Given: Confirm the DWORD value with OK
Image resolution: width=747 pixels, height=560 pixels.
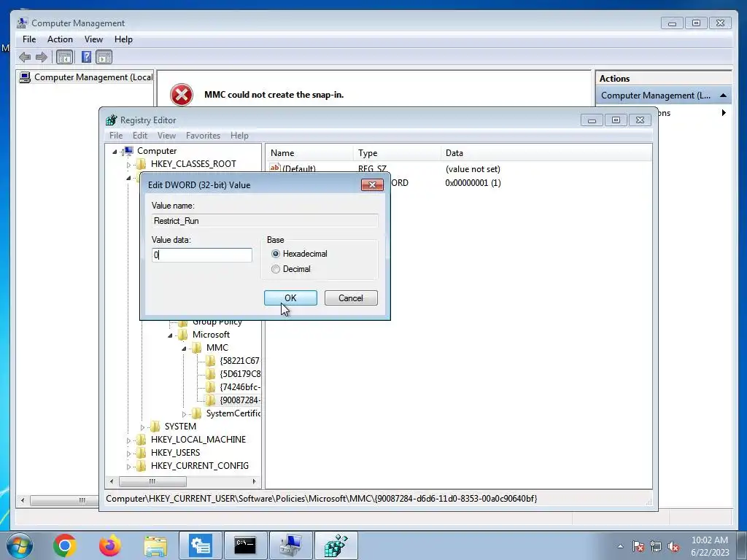Looking at the screenshot, I should (290, 298).
